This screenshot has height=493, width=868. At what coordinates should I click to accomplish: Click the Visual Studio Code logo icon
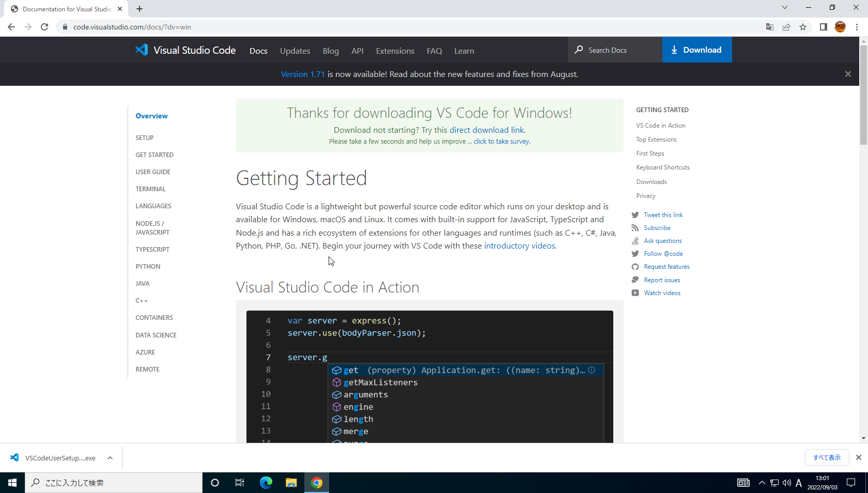click(x=142, y=50)
